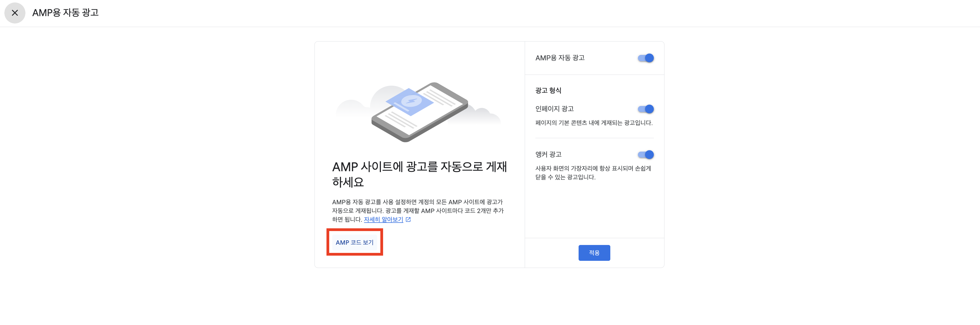Toggle the 앵커 광고 switch
This screenshot has width=980, height=325.
pos(646,155)
